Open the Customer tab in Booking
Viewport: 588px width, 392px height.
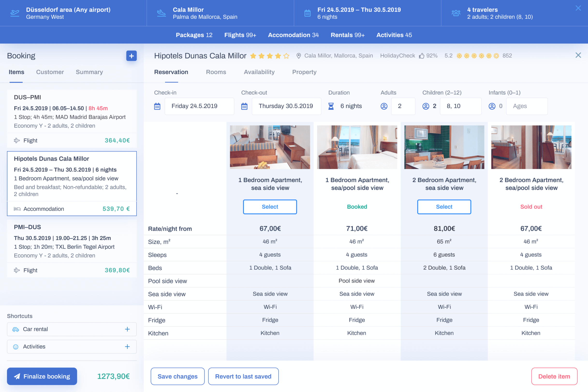(x=50, y=72)
